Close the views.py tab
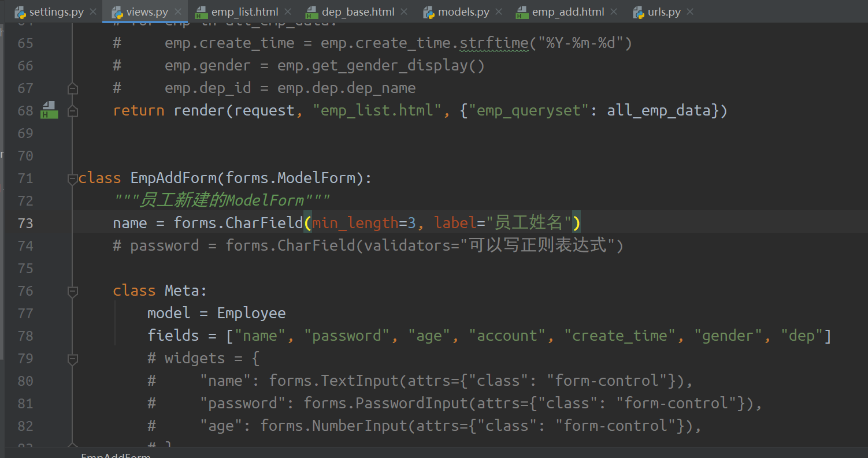The image size is (868, 458). [x=177, y=12]
